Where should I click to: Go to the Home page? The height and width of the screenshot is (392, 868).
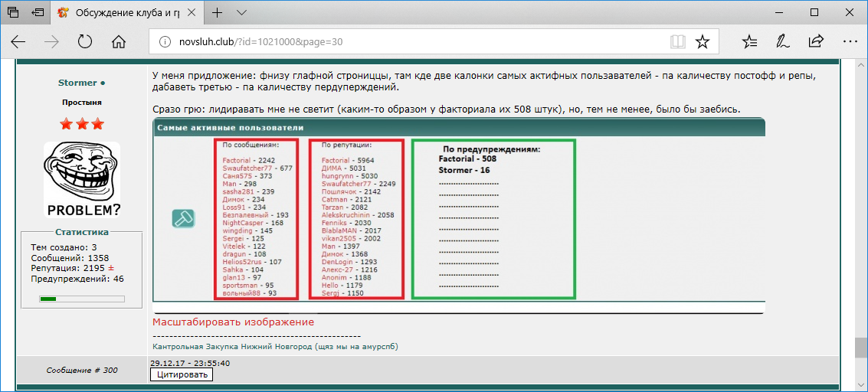(x=118, y=41)
